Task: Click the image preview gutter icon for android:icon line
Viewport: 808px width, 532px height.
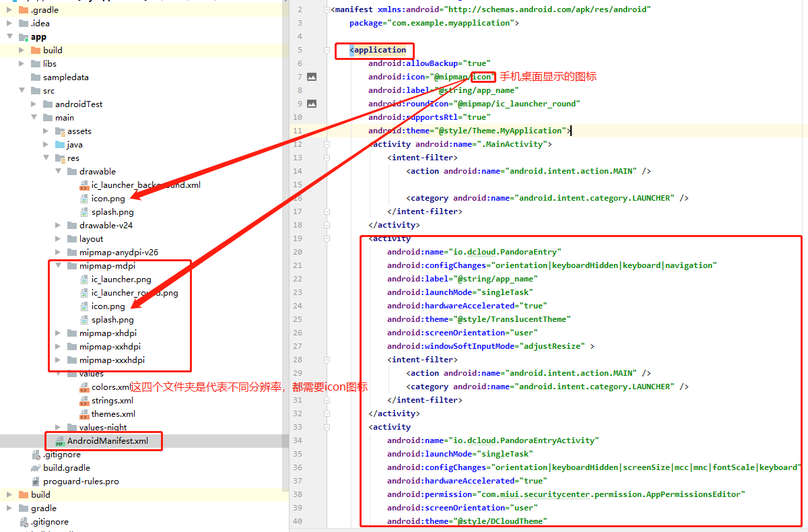Action: (x=311, y=77)
